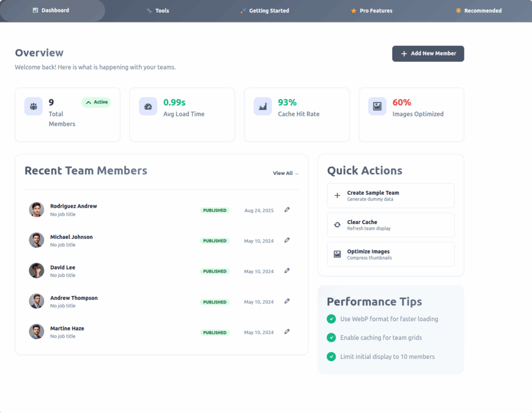This screenshot has width=532, height=413.
Task: Click the edit pencil beside Michael Johnson
Action: tap(287, 241)
